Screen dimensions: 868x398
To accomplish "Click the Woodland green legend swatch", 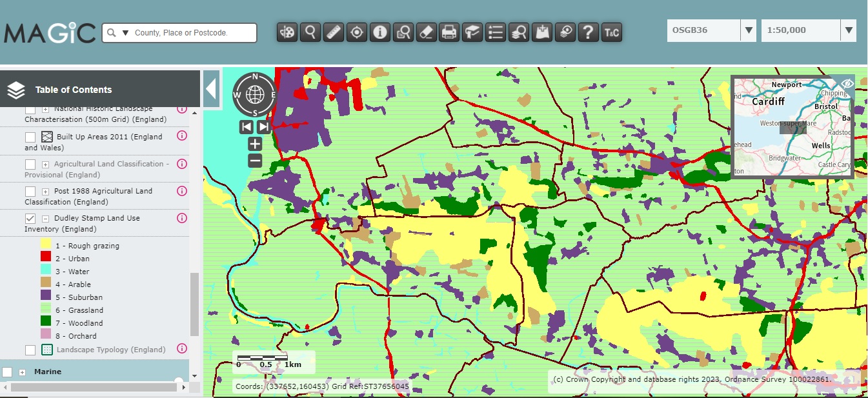I will (46, 323).
